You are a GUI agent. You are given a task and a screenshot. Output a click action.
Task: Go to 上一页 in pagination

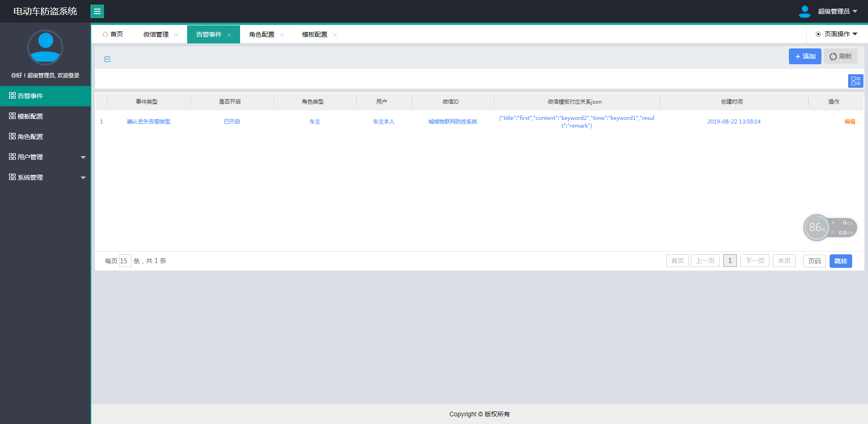tap(705, 261)
